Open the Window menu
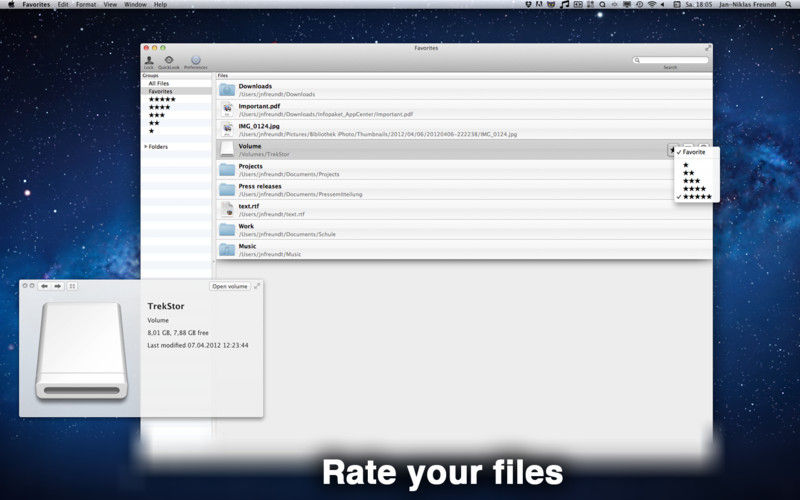The image size is (800, 500). (x=135, y=4)
